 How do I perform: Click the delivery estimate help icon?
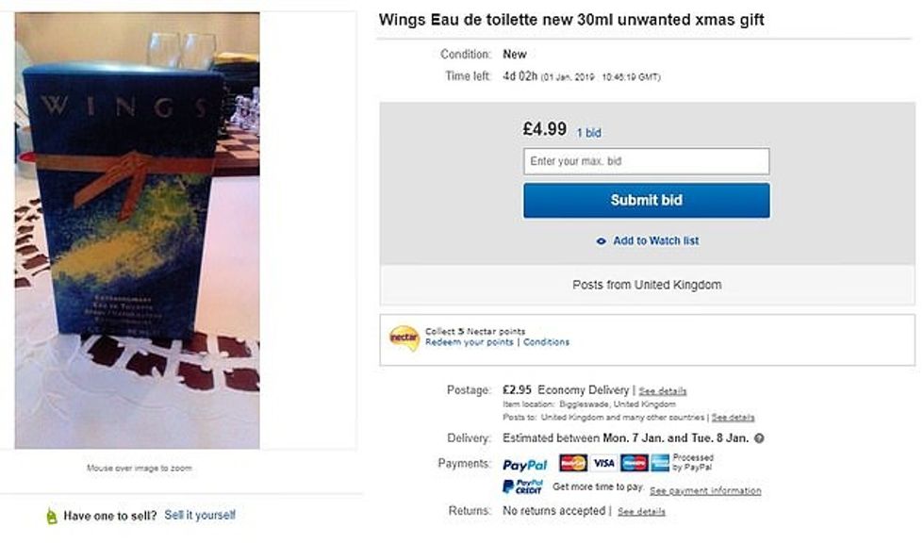(x=759, y=438)
